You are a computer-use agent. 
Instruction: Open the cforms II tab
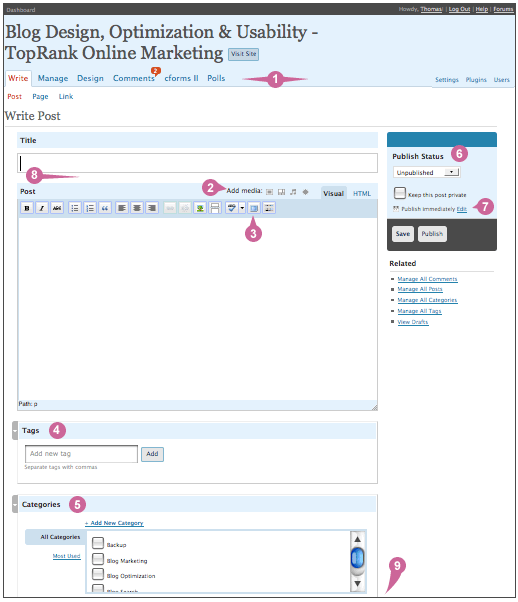[181, 78]
